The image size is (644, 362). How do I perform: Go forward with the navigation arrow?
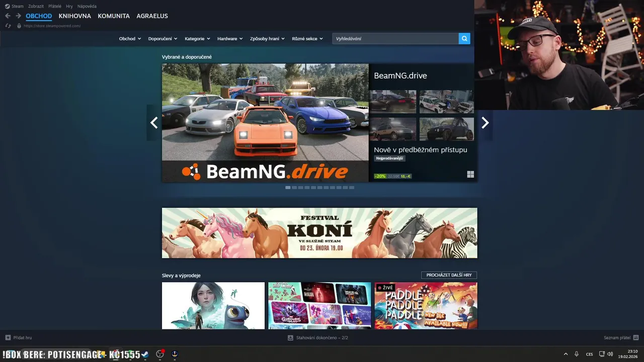pyautogui.click(x=18, y=16)
